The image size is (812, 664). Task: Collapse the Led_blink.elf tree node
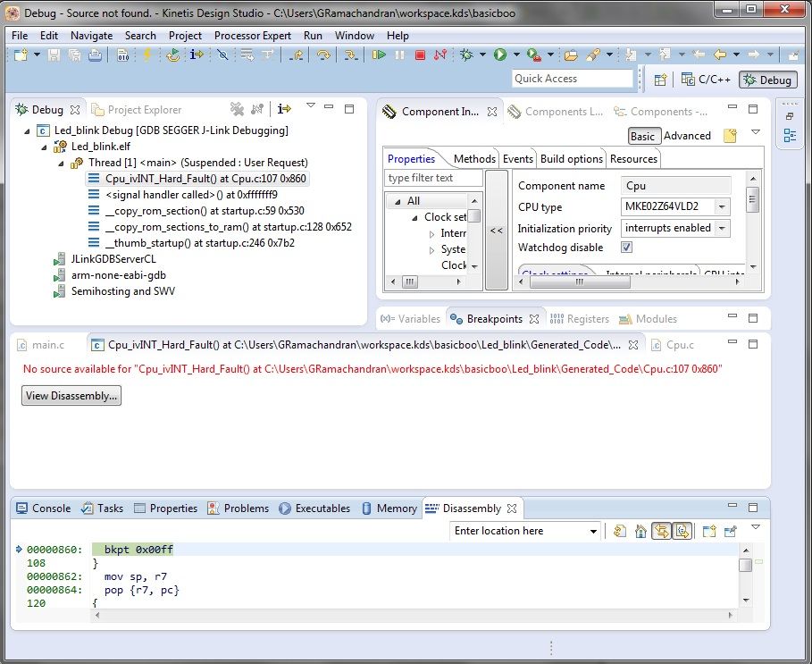(44, 147)
